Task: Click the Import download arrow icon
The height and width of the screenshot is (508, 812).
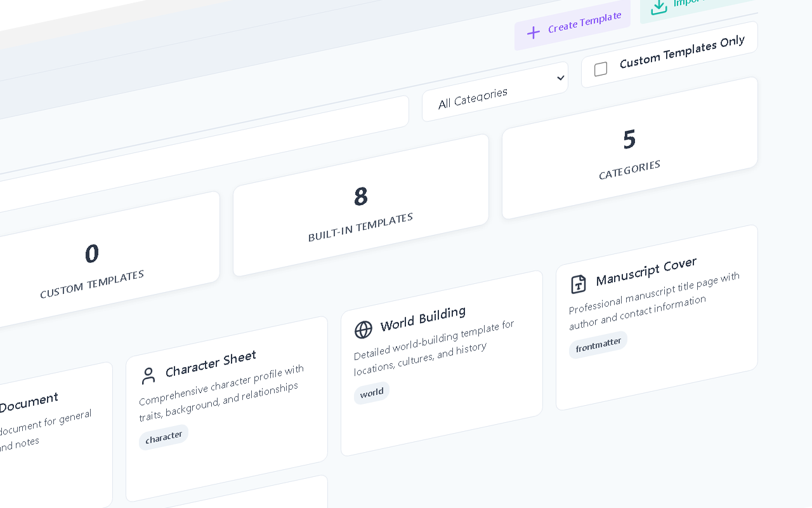Action: tap(659, 6)
